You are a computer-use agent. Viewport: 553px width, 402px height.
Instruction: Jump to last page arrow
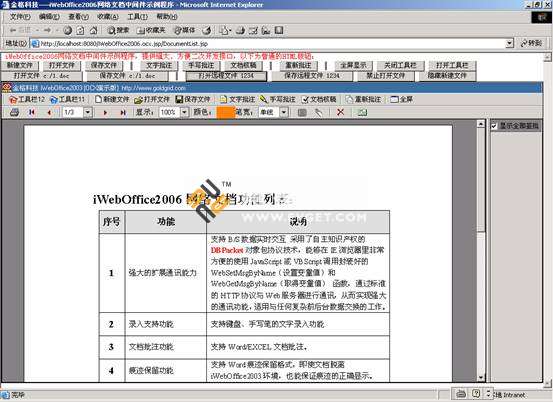coord(123,112)
